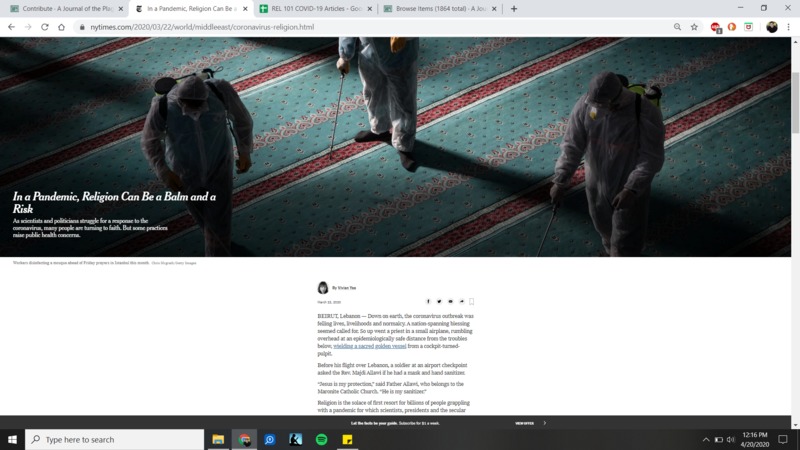Screen dimensions: 800x450
Task: Open the Chrome three-dot menu
Action: click(x=789, y=27)
